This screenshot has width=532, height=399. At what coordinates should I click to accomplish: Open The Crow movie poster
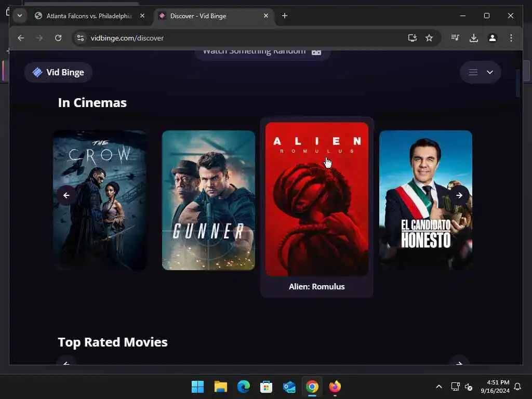pos(100,200)
